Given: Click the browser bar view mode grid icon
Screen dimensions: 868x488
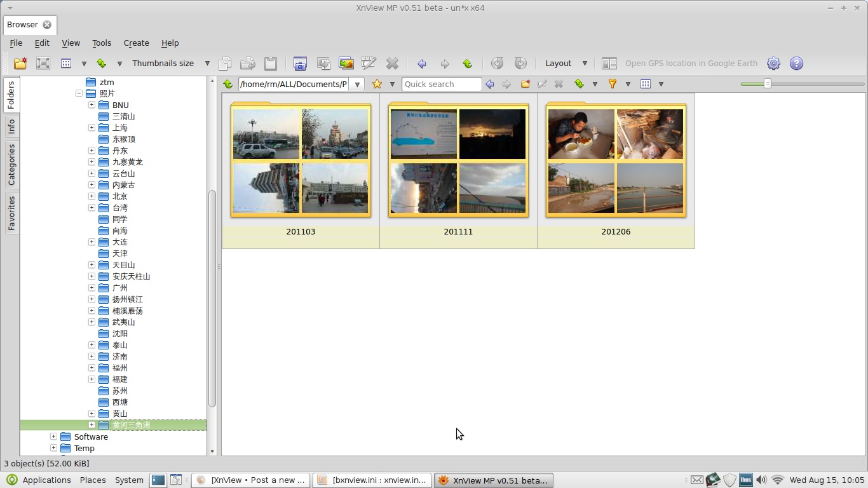Looking at the screenshot, I should (646, 84).
